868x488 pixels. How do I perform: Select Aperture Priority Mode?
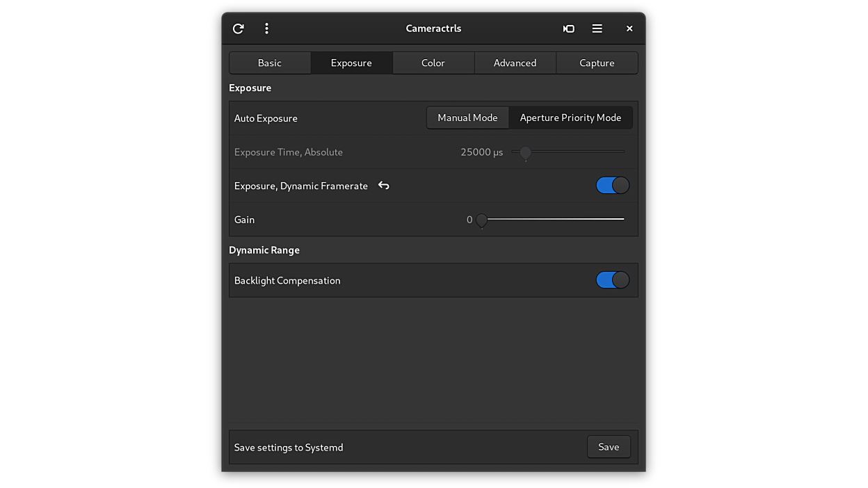[570, 117]
